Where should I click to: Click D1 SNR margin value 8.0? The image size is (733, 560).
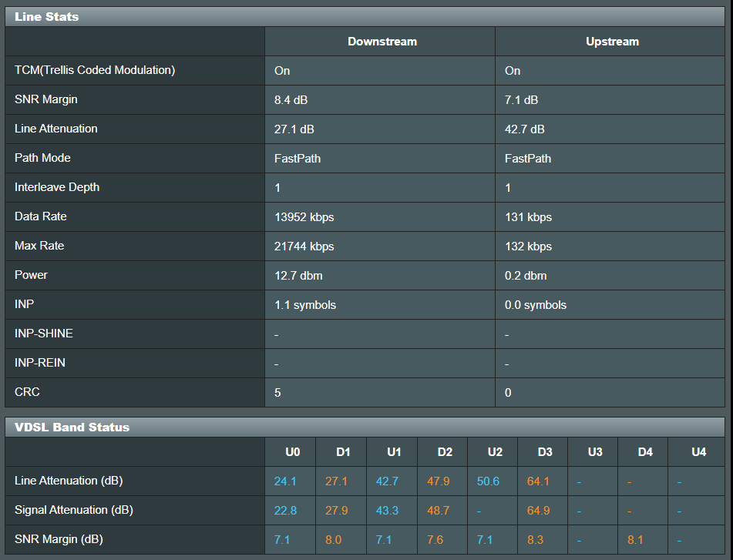click(x=333, y=541)
